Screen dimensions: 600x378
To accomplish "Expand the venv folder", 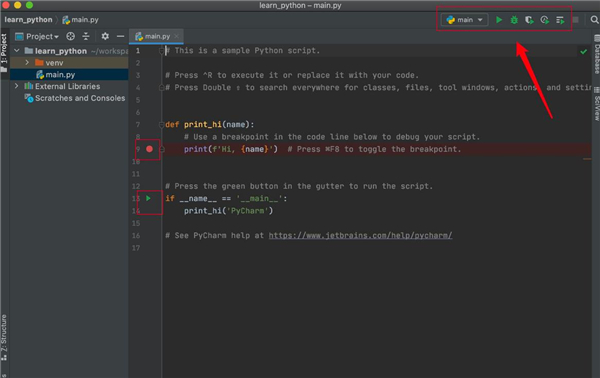I will coord(27,62).
